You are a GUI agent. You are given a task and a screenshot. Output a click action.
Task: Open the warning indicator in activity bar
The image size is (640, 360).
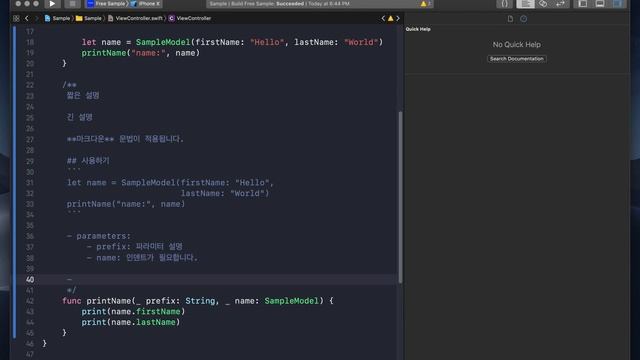[x=425, y=4]
